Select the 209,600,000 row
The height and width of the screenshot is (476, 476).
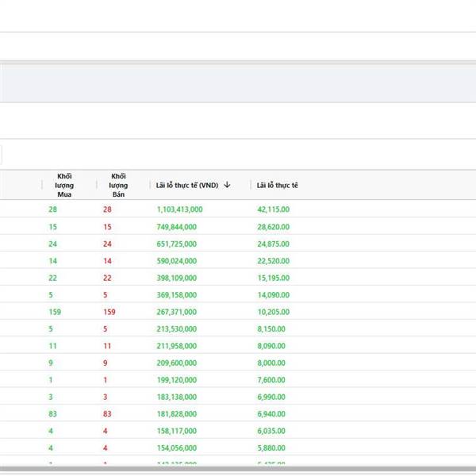pyautogui.click(x=176, y=363)
